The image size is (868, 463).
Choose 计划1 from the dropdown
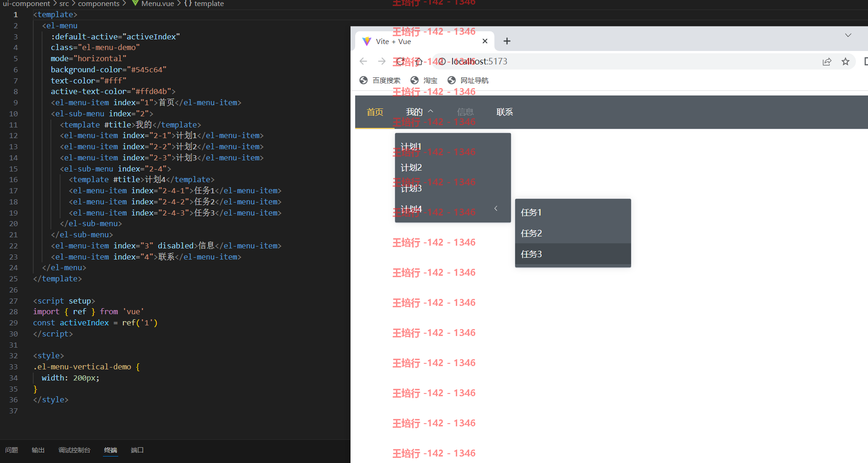pos(453,146)
